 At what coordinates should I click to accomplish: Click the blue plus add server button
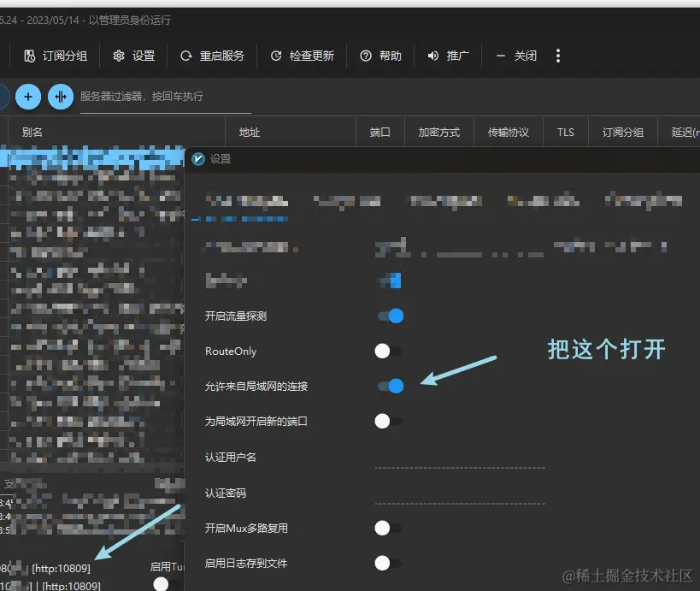28,97
